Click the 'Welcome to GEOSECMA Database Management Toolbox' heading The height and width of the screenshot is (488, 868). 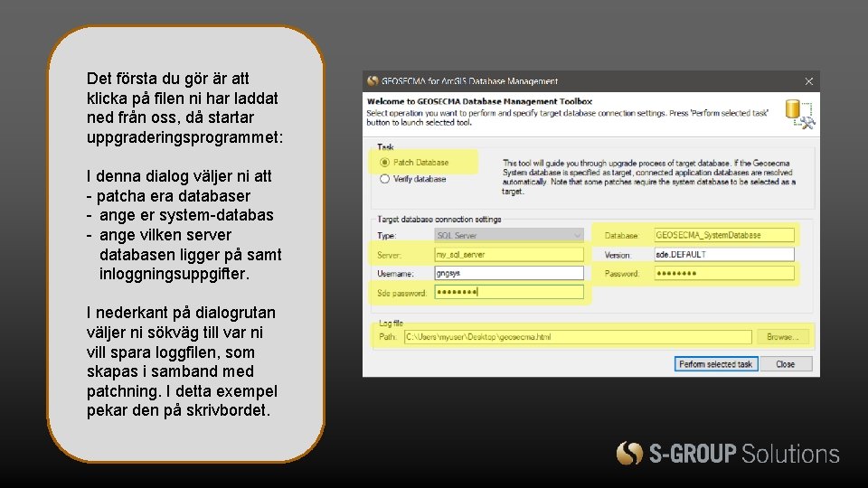pyautogui.click(x=479, y=101)
